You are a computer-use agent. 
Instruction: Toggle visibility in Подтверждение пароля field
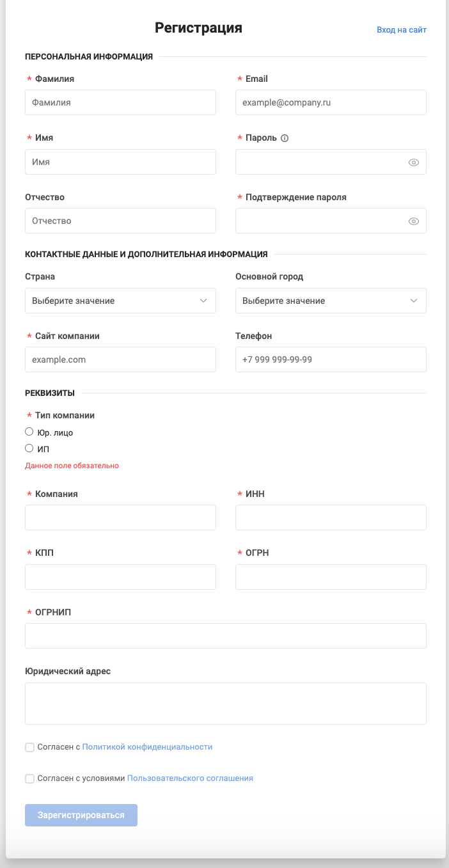pos(413,221)
